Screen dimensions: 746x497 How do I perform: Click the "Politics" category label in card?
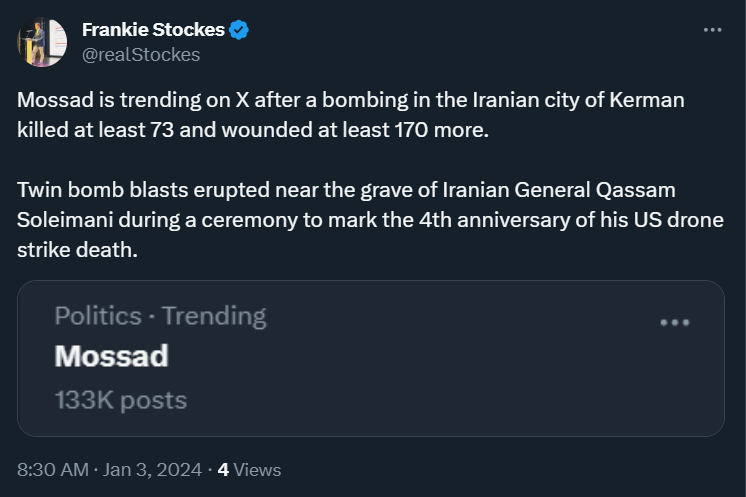coord(98,316)
